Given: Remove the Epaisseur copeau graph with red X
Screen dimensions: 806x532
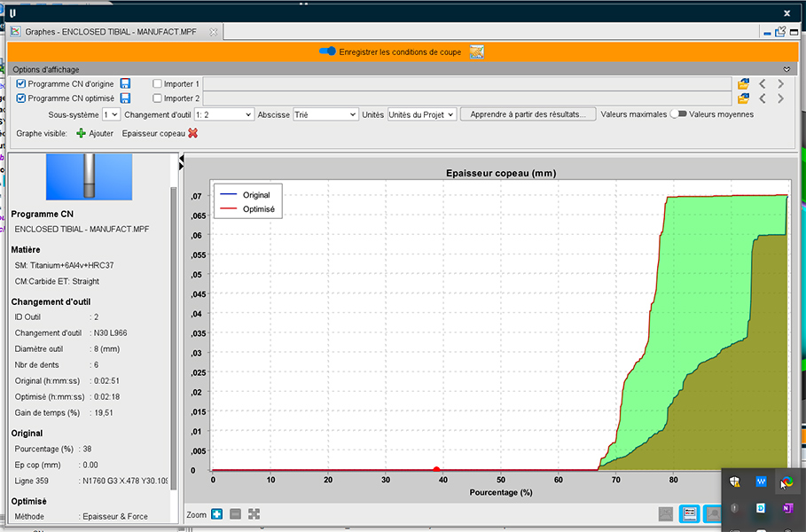Looking at the screenshot, I should [x=192, y=133].
